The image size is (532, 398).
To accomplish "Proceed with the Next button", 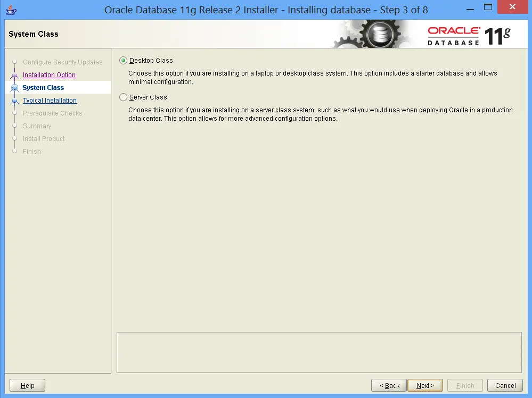I will [425, 386].
